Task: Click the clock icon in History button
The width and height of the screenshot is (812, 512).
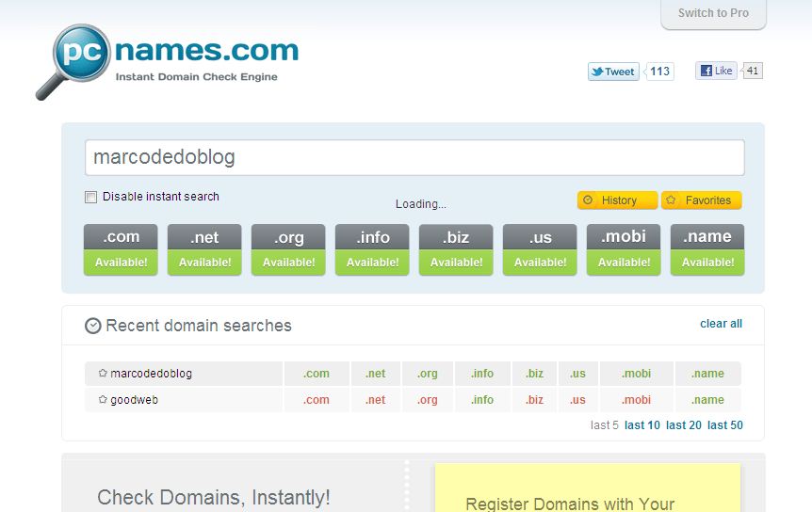Action: pos(588,200)
